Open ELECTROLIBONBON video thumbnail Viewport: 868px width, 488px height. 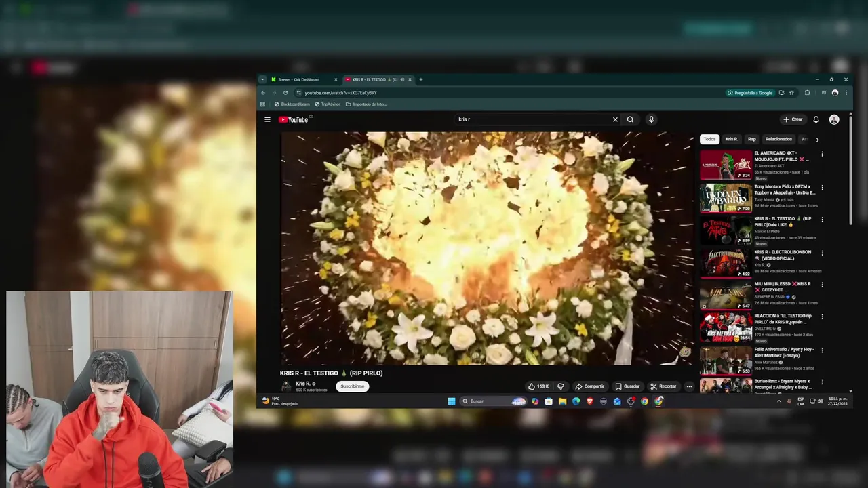point(726,264)
